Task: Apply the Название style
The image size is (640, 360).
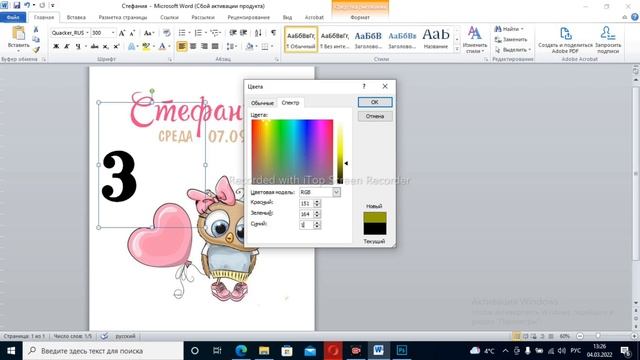Action: [x=436, y=40]
